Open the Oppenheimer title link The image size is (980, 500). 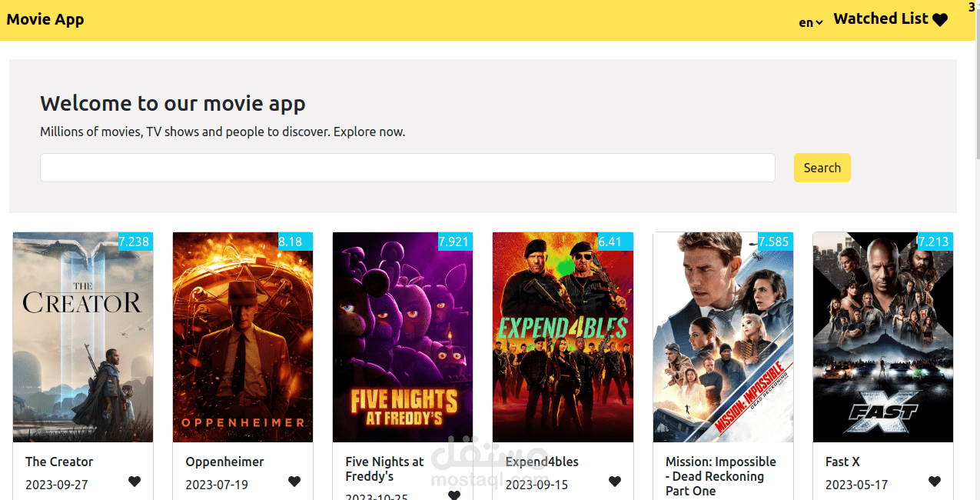pos(224,462)
